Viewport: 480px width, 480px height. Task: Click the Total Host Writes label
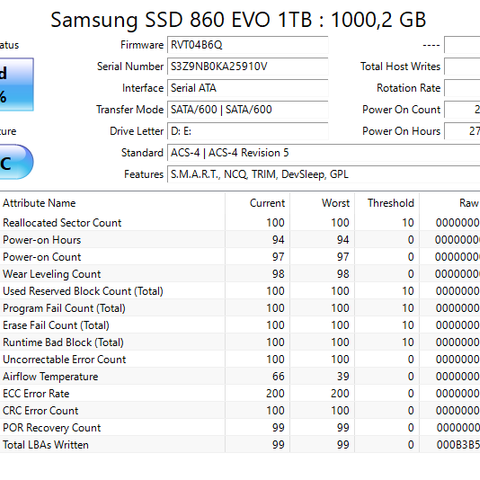pyautogui.click(x=400, y=66)
